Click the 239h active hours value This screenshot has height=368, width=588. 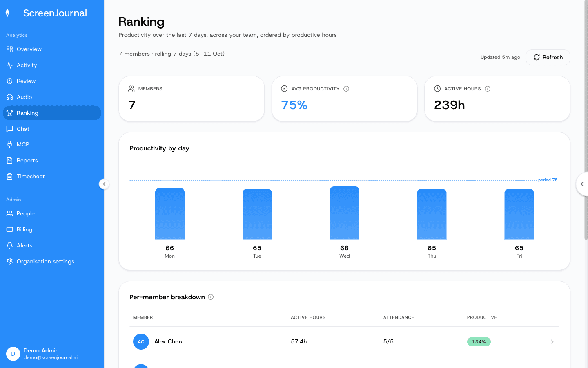tap(450, 105)
